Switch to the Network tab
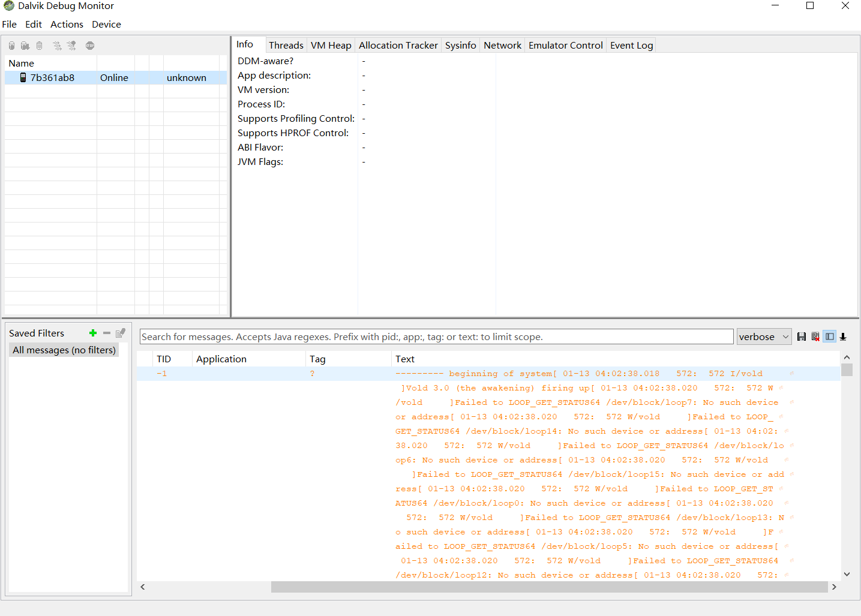861x616 pixels. point(503,45)
